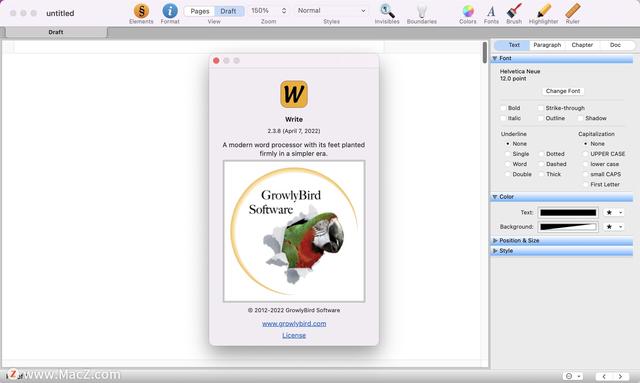Image resolution: width=640 pixels, height=383 pixels.
Task: Switch to the Paragraph inspector tab
Action: 547,45
